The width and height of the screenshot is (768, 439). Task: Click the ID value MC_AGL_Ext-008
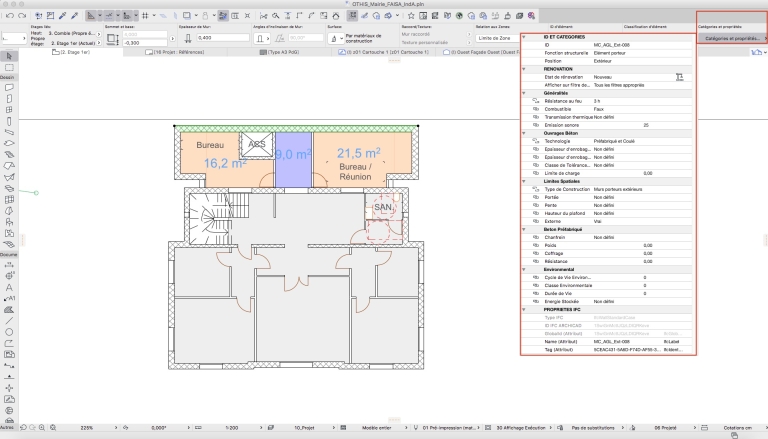tap(611, 45)
